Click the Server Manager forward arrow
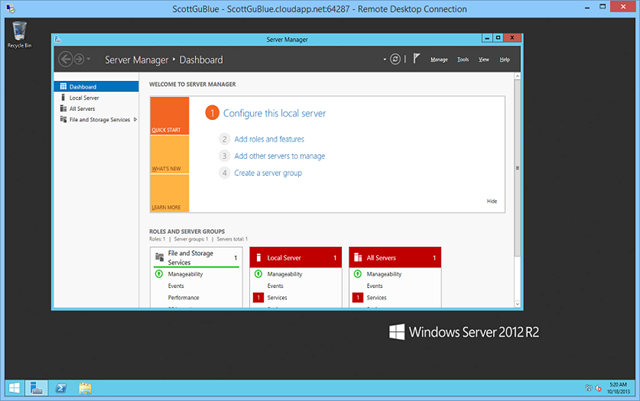The width and height of the screenshot is (640, 401). click(x=79, y=59)
